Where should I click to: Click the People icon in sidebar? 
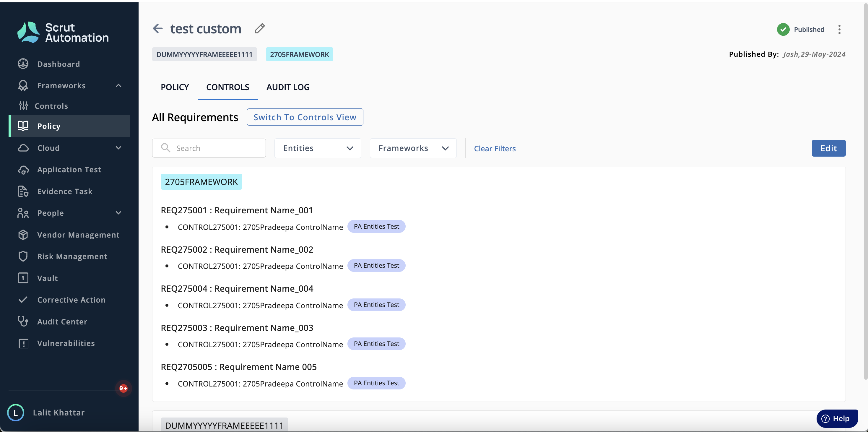23,213
